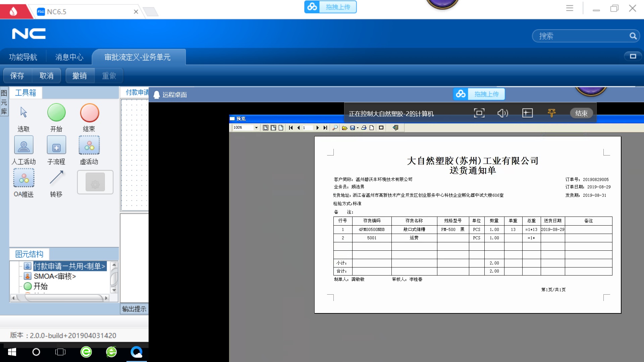Open the 图元库 vertical side tab
Screen dimensions: 644x362
4,102
